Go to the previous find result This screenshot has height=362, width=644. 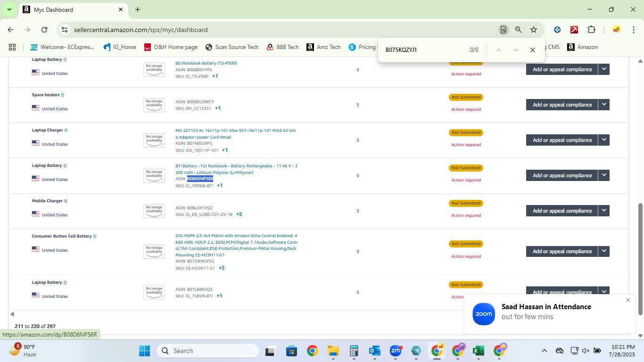tap(499, 50)
